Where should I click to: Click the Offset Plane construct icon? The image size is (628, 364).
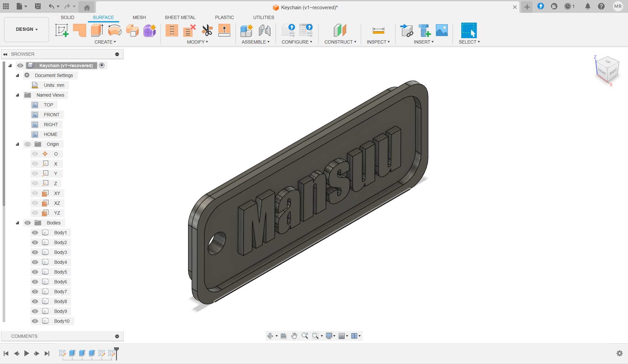340,30
